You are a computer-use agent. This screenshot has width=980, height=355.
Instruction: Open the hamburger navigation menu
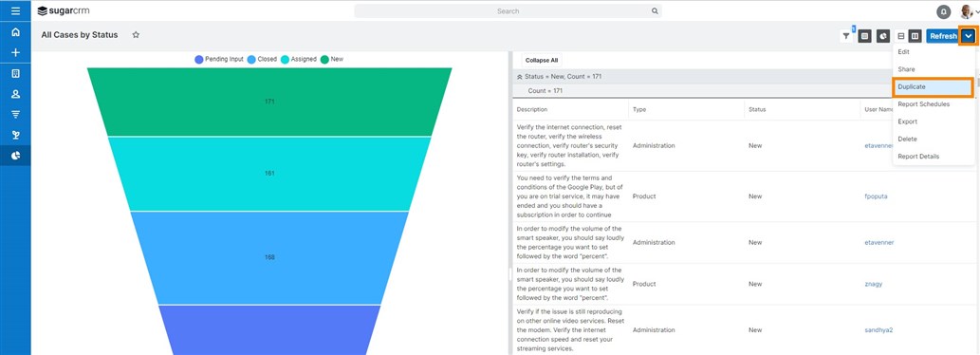point(15,10)
